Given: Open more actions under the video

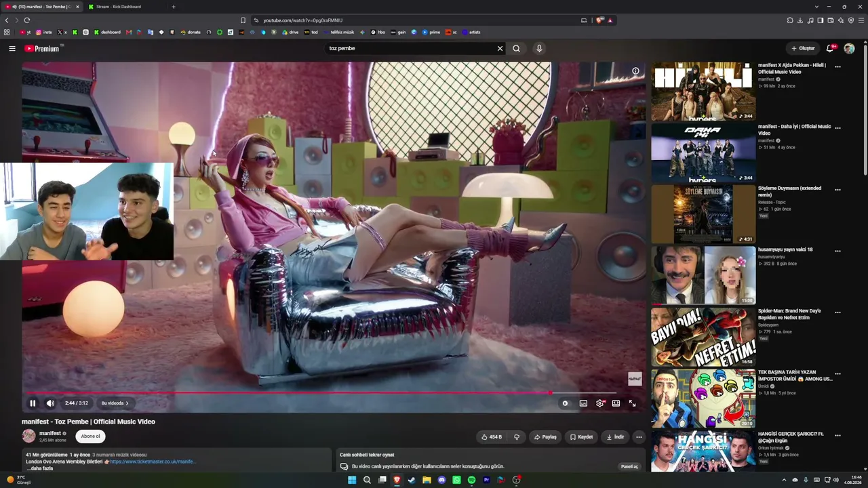Looking at the screenshot, I should click(x=639, y=437).
